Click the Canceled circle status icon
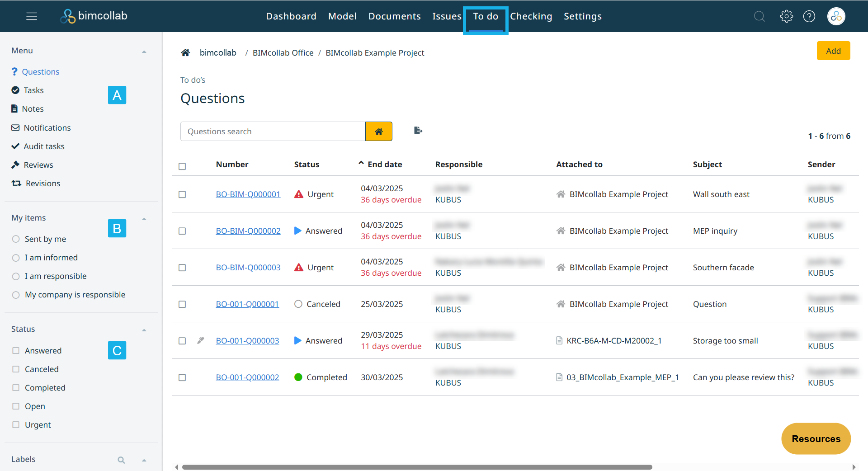 tap(298, 304)
